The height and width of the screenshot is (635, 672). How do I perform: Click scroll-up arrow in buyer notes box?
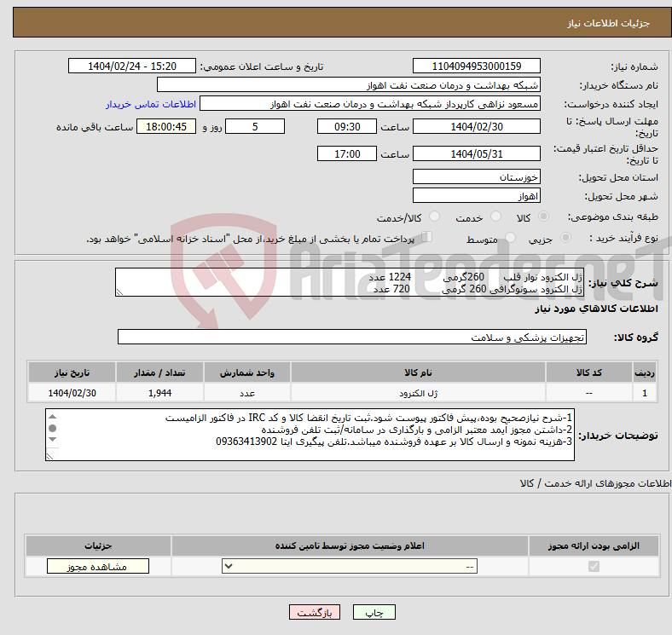click(x=53, y=417)
